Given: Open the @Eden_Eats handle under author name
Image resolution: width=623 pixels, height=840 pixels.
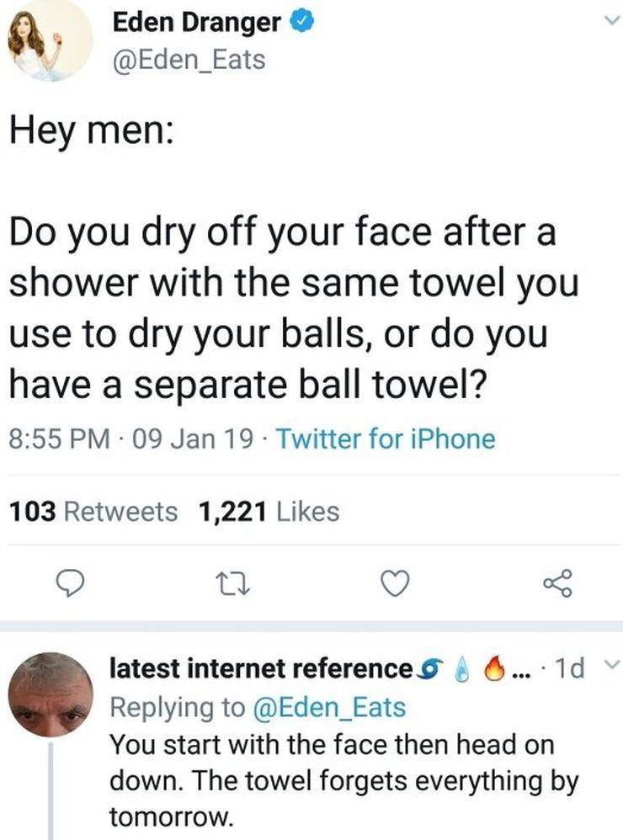Looking at the screenshot, I should [189, 61].
